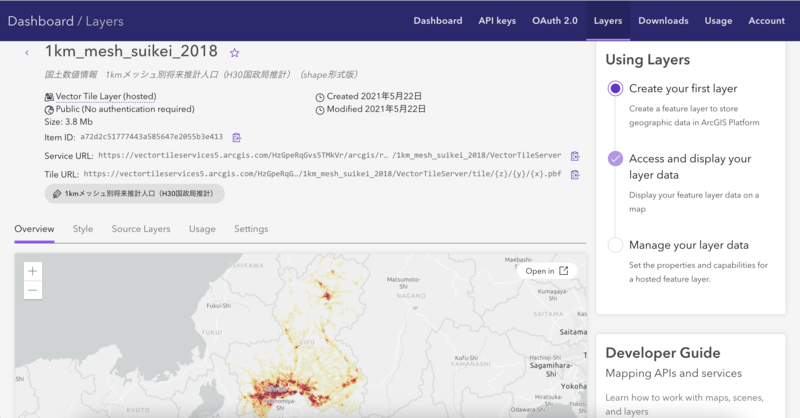
Task: Open Account in the top navigation
Action: coord(766,21)
